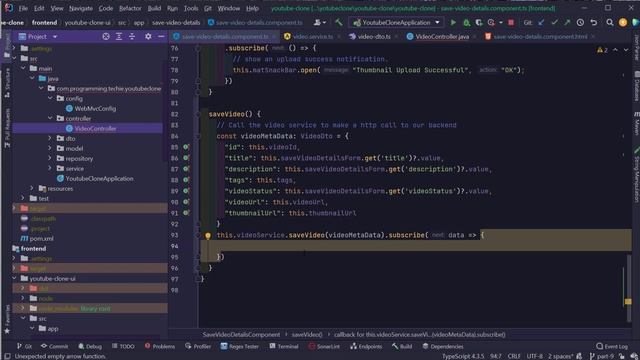Screen dimensions: 640x360
Task: Run with Coverage shield icon
Action: coord(479,23)
